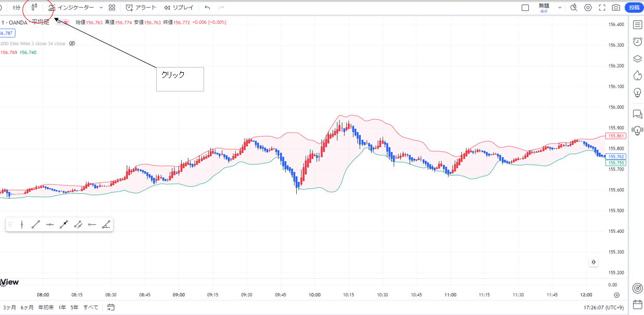644x315 pixels.
Task: Open the alerts clock icon in sidebar
Action: coord(637,42)
